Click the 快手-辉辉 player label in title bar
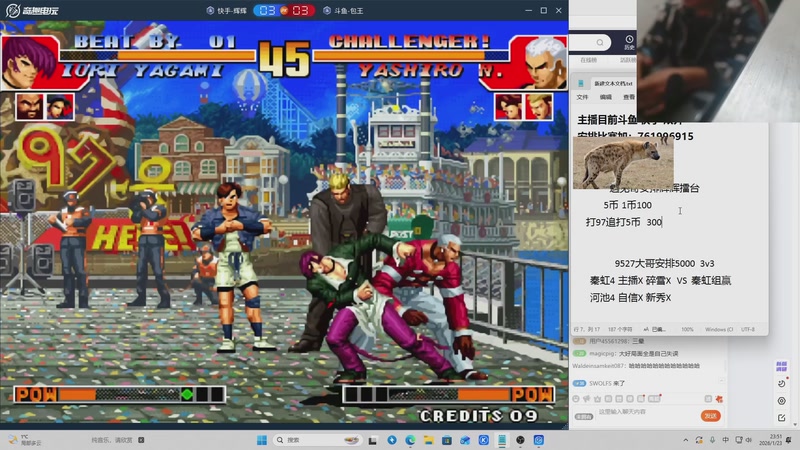The height and width of the screenshot is (450, 800). [x=227, y=11]
